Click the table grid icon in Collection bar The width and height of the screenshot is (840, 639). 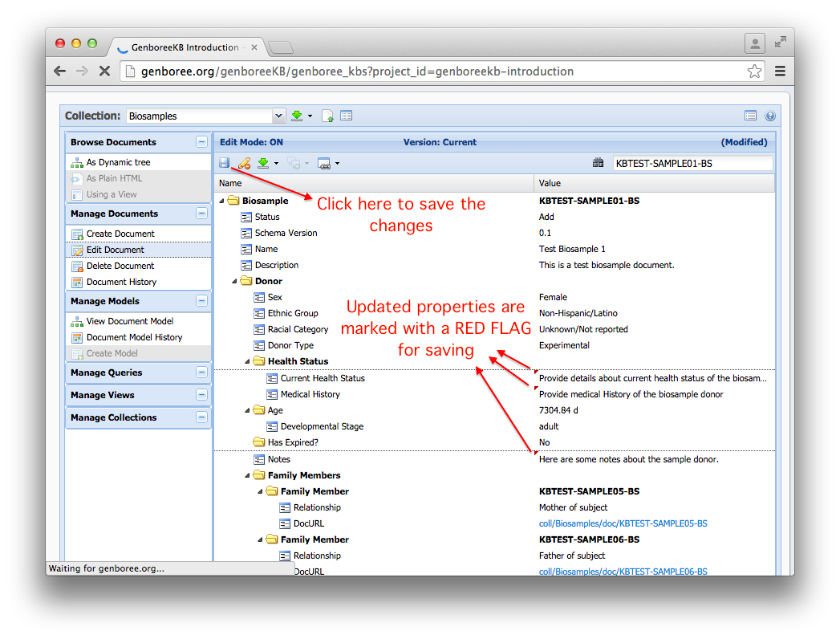click(346, 116)
